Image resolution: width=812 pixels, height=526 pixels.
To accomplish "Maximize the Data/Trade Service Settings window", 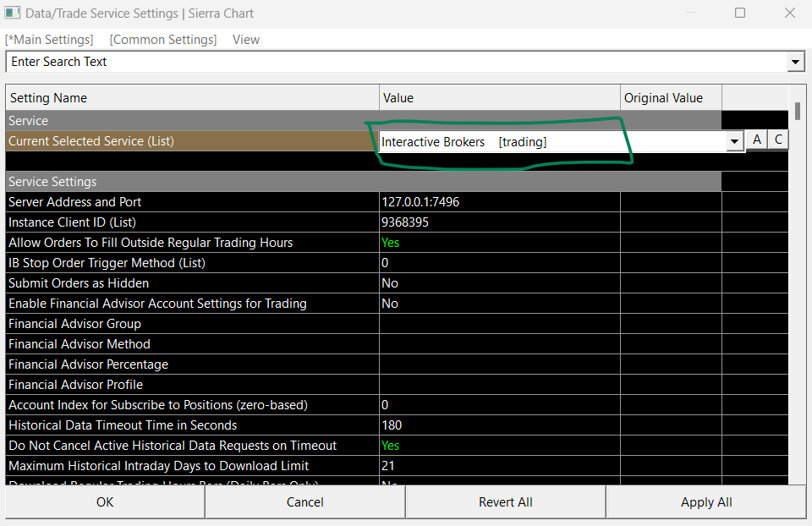I will pos(740,13).
